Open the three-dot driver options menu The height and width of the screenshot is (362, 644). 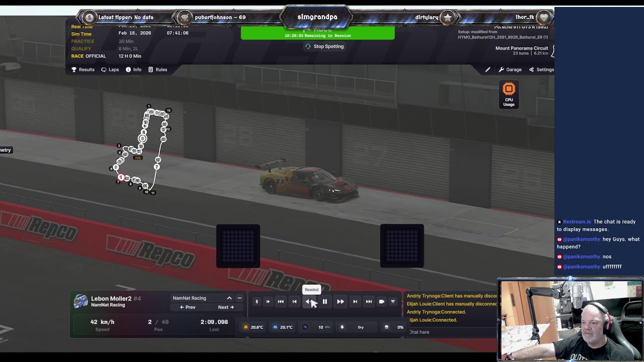coord(239,298)
